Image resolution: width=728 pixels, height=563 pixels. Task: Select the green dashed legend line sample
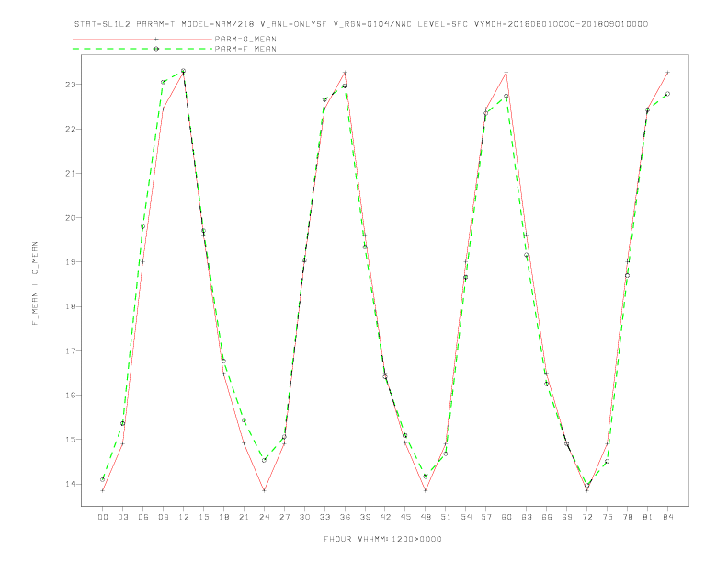tap(142, 49)
